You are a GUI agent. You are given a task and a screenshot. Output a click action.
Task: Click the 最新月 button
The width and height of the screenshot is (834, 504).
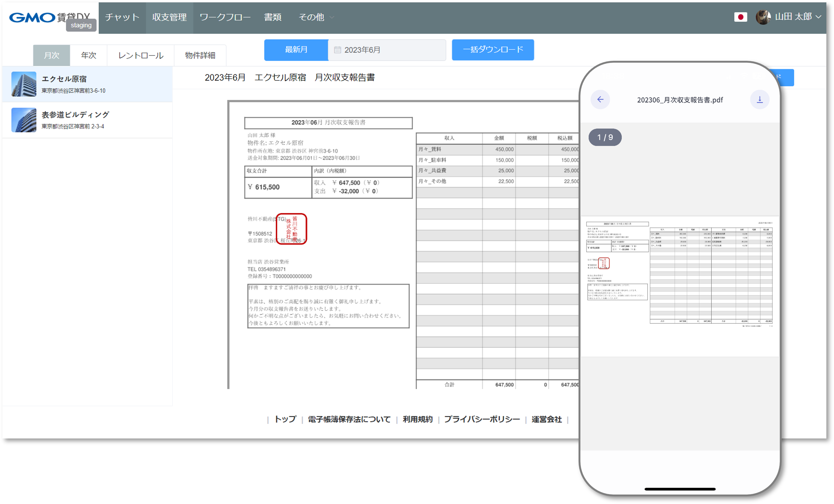(296, 50)
